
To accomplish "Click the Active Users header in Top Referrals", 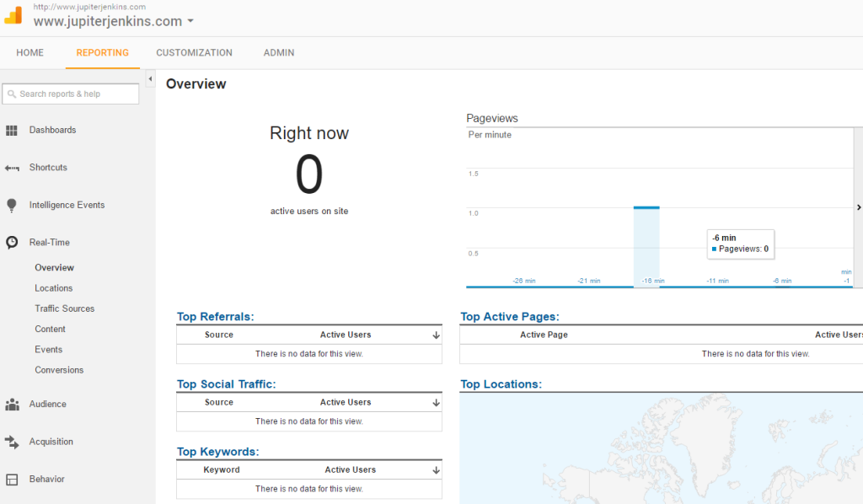I will 346,335.
